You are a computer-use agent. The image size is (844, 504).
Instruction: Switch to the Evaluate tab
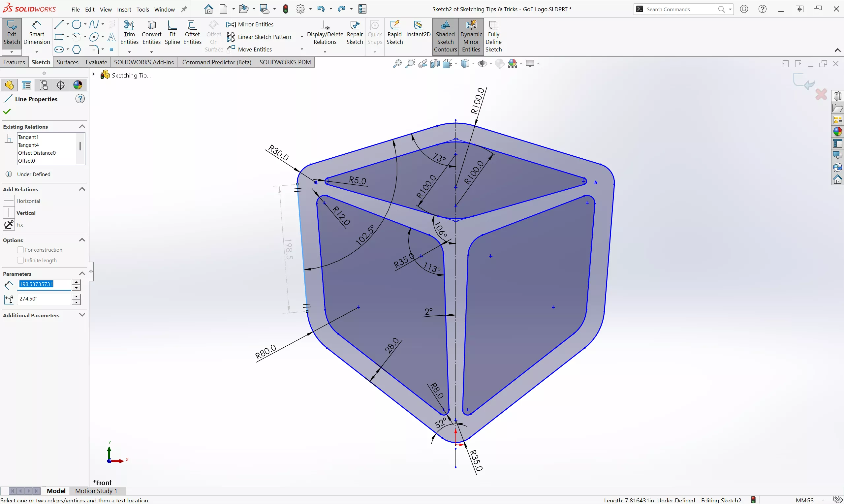[96, 62]
